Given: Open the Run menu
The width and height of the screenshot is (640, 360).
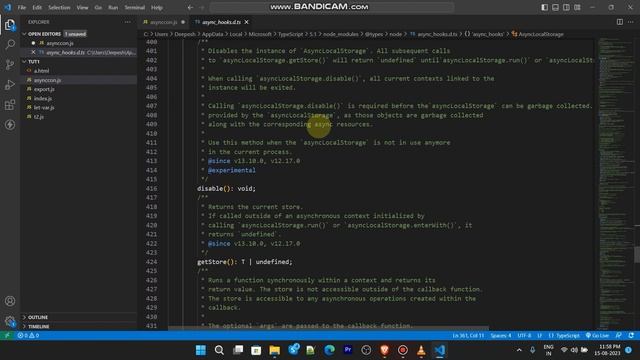Looking at the screenshot, I should [113, 7].
